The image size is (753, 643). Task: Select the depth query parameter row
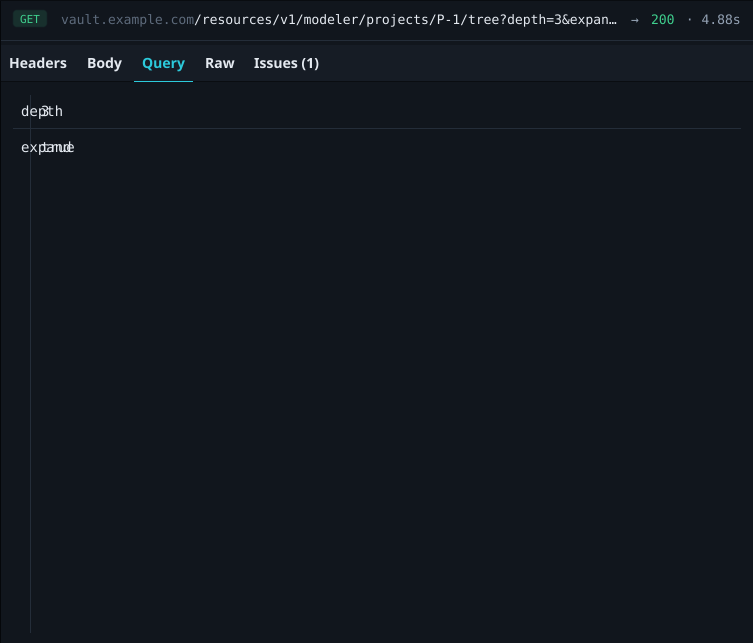(377, 111)
